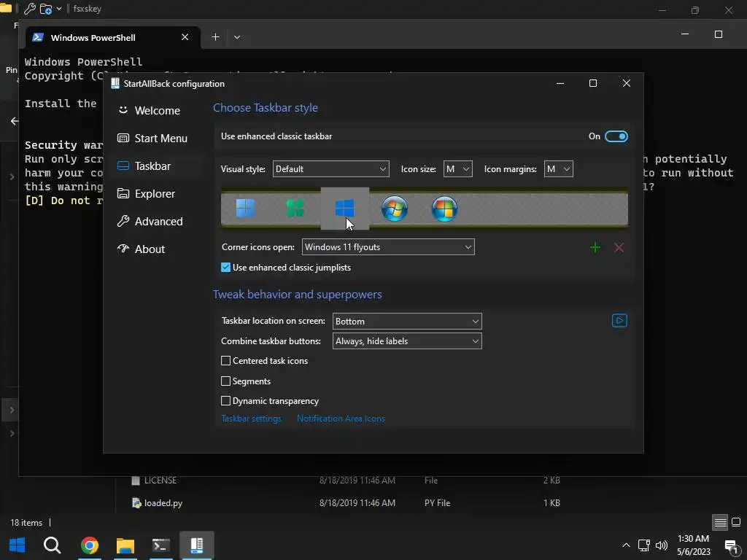Open the network tray icon
Screen dimensions: 747x560
[x=643, y=545]
